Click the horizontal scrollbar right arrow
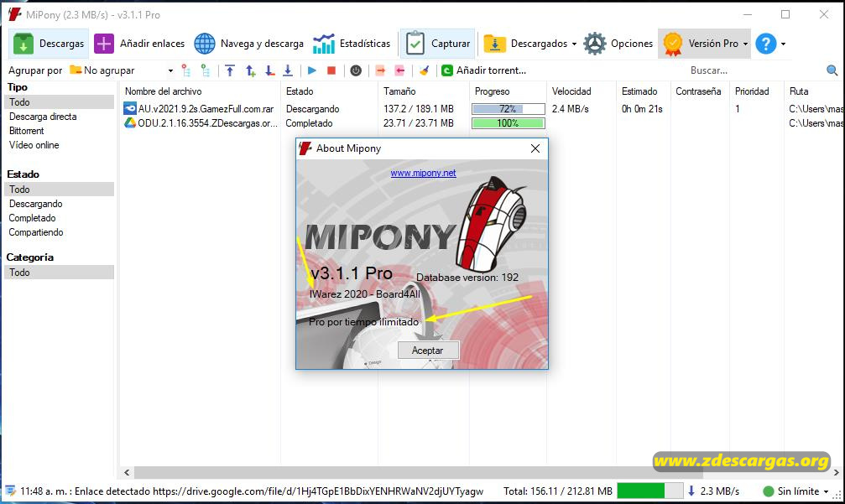 [837, 473]
